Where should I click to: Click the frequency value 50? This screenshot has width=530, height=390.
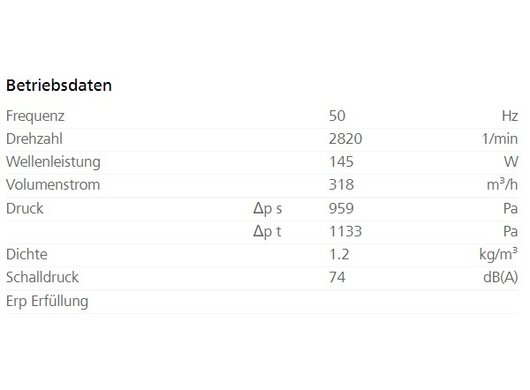pos(337,116)
